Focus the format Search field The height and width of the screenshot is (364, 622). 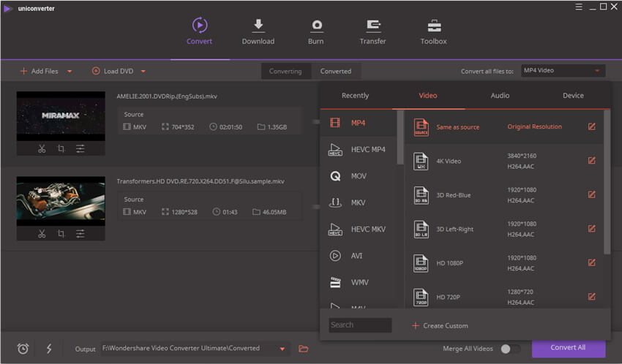tap(360, 325)
